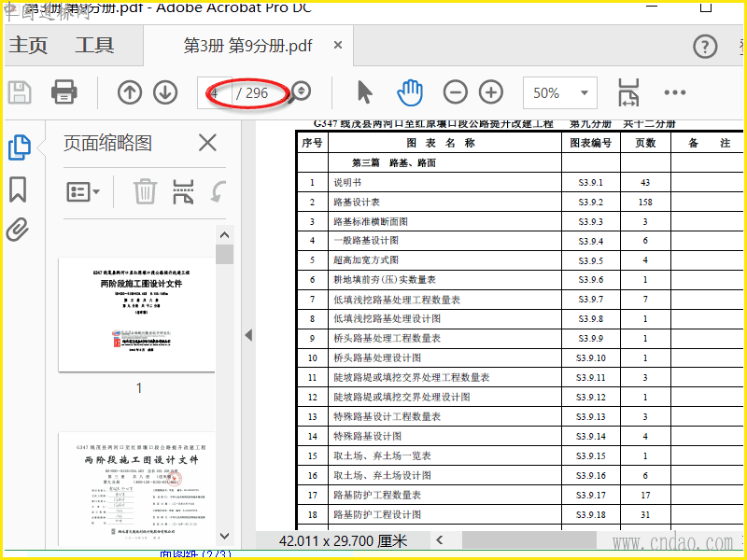Click the page size 42.011 x 29.700 厘米 label

point(343,541)
